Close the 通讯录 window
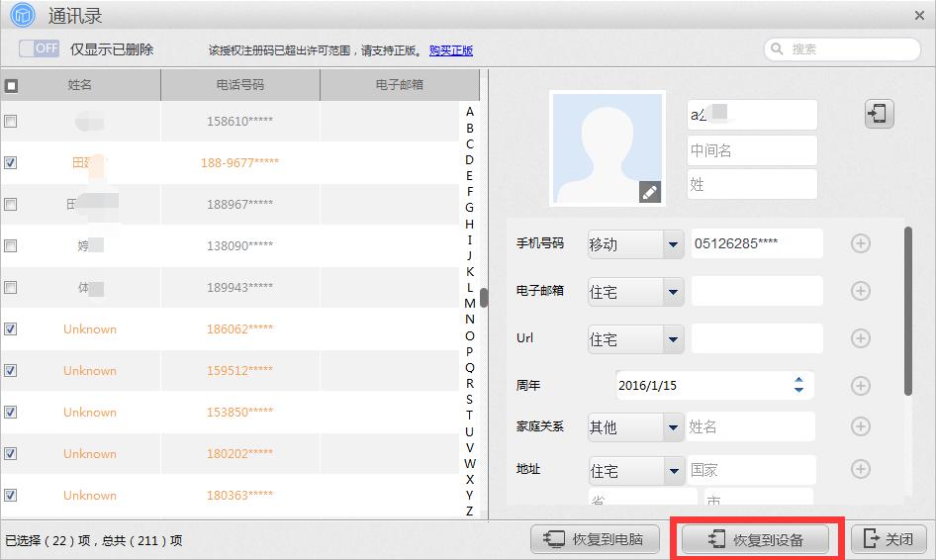936x560 pixels. [x=919, y=16]
